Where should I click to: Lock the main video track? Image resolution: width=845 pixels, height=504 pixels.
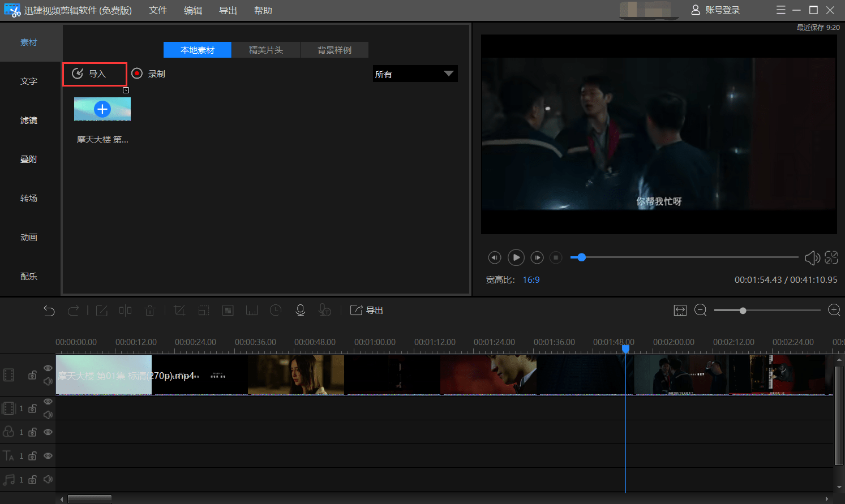pyautogui.click(x=33, y=375)
